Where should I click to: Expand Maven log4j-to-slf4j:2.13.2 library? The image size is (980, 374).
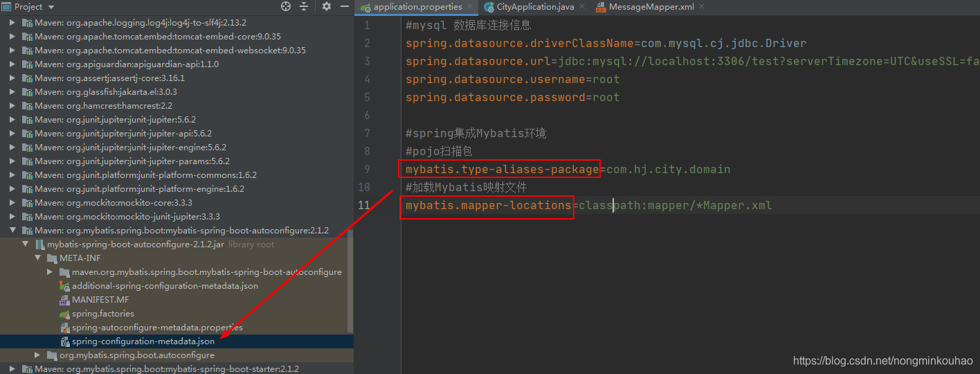[x=12, y=22]
